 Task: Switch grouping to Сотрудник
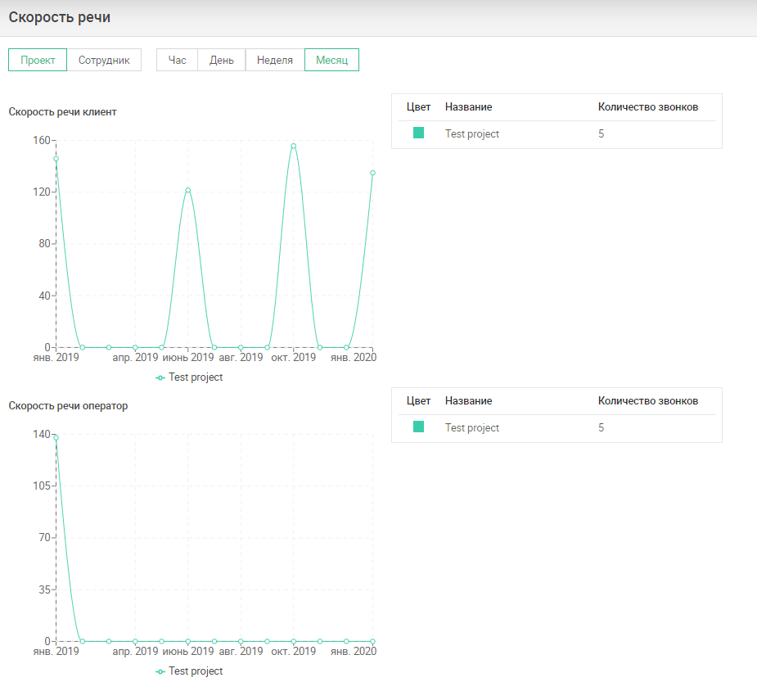[x=104, y=60]
